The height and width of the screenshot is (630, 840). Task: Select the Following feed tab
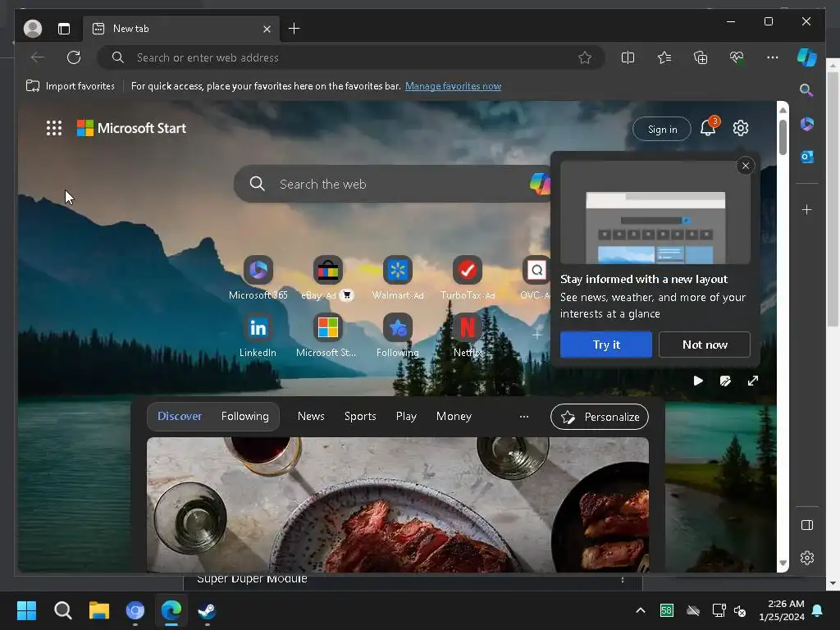click(244, 416)
